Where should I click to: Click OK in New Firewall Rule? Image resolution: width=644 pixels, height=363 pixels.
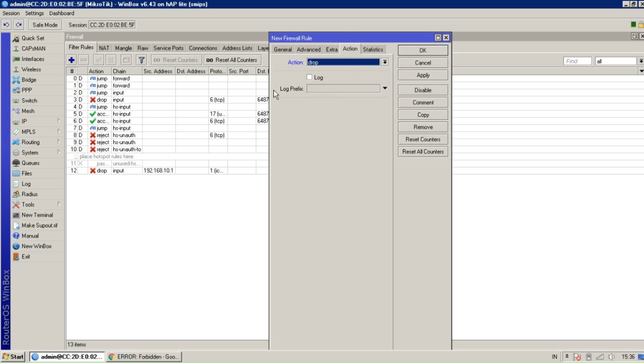pos(423,51)
